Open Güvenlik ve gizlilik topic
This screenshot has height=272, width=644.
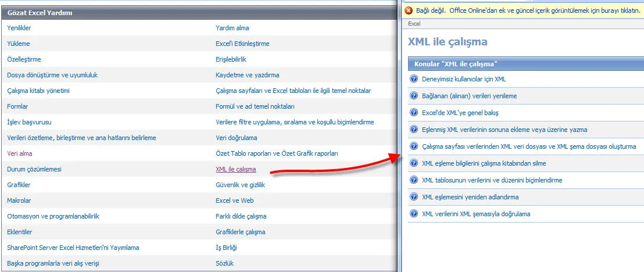coord(240,185)
